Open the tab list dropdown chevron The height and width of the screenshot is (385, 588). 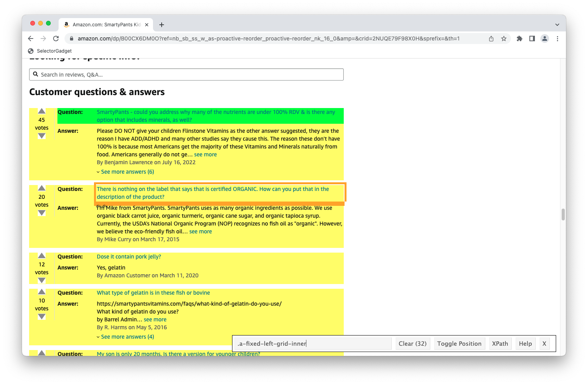pos(557,24)
